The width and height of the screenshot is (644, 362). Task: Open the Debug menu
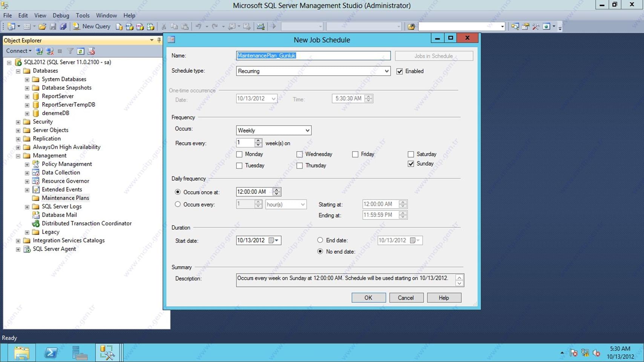pos(61,15)
